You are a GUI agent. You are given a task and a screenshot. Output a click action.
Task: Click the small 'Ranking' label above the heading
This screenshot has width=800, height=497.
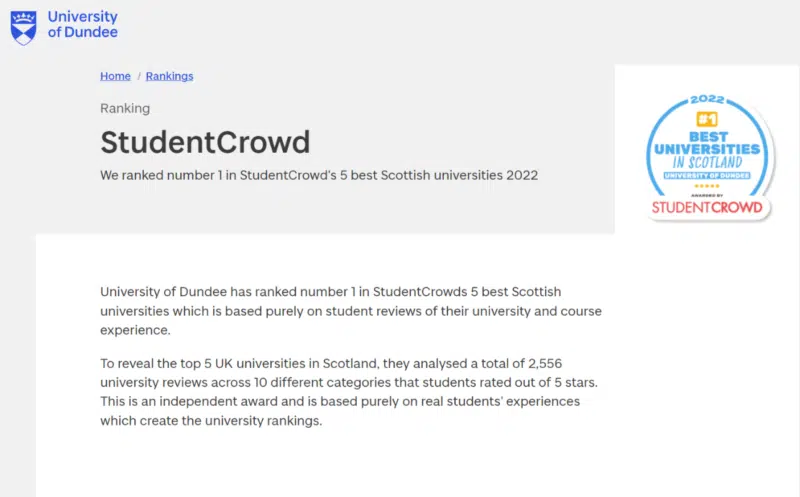[125, 108]
